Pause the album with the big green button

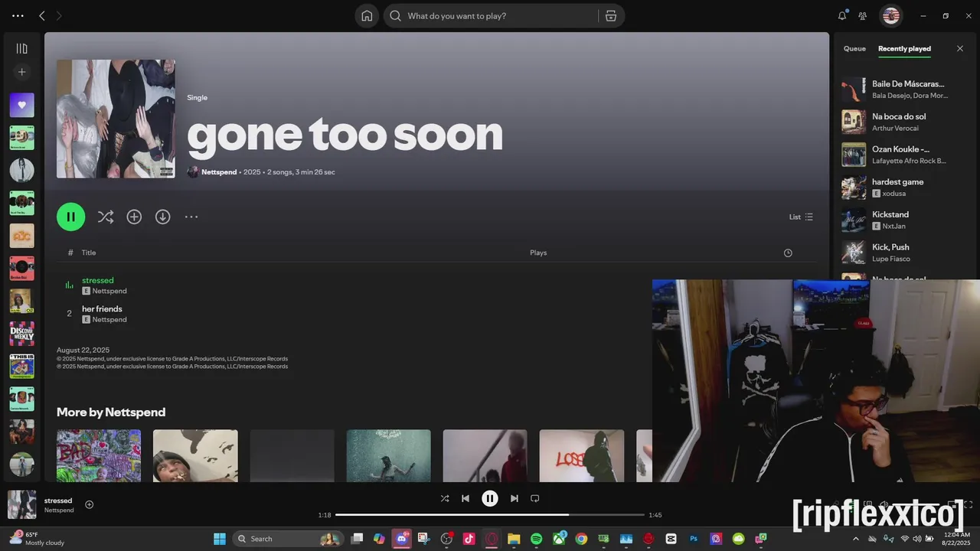70,217
